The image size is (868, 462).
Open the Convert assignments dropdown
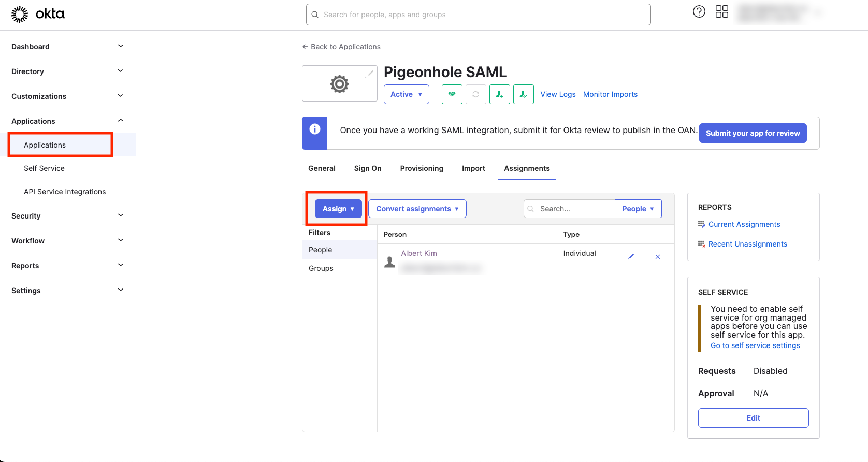[417, 209]
